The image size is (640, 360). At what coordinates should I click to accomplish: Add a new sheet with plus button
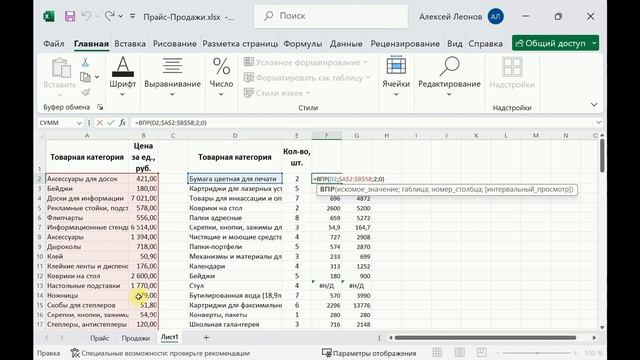[206, 338]
